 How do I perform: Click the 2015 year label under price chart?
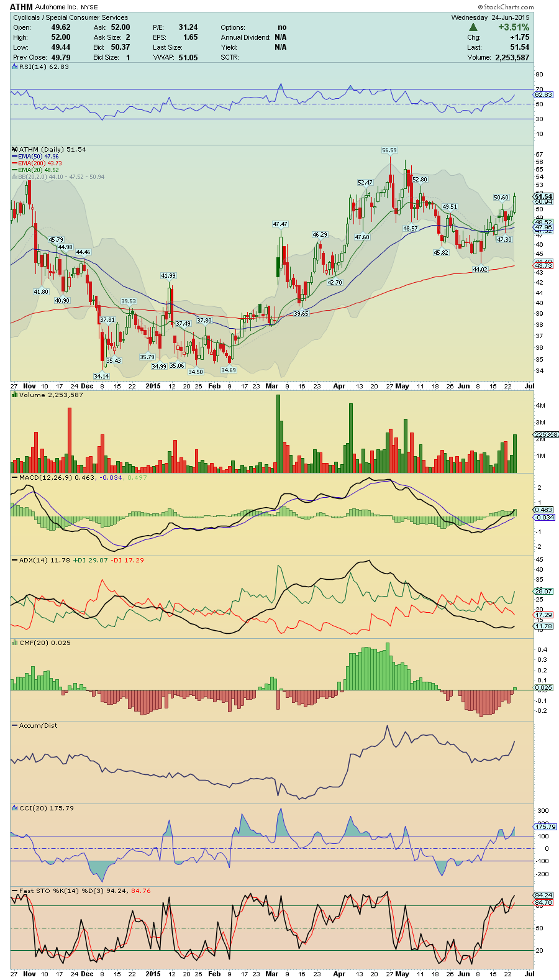(x=153, y=386)
